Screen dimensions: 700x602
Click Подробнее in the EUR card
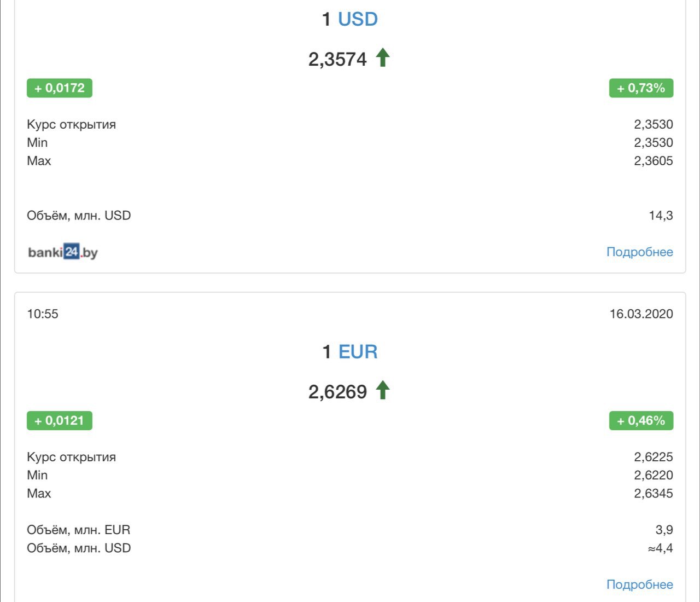pyautogui.click(x=640, y=584)
